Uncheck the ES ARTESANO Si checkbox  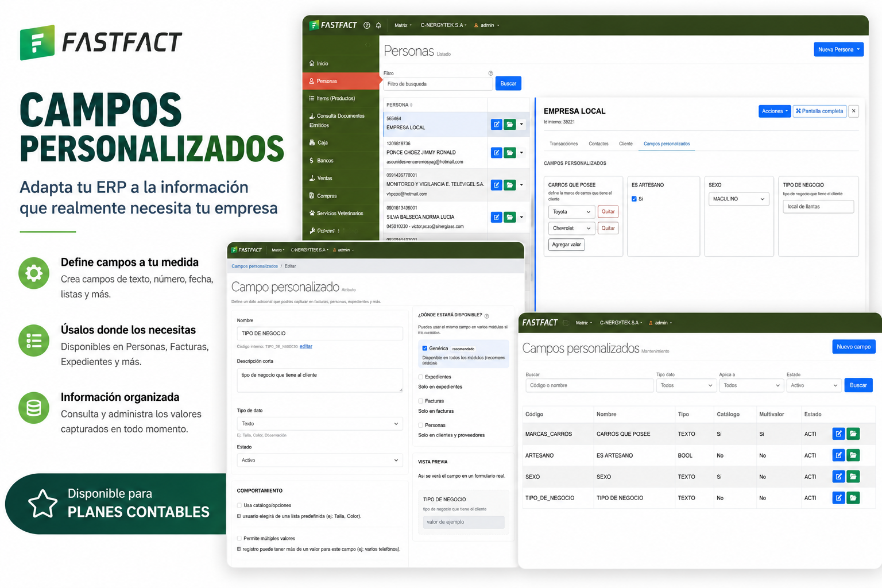point(634,199)
